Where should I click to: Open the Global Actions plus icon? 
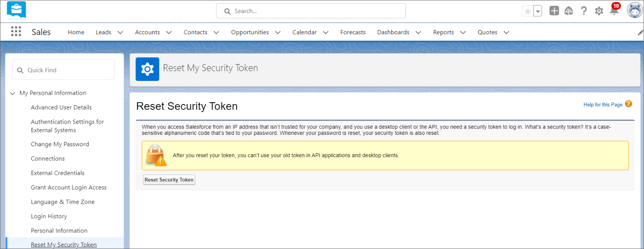tap(554, 11)
